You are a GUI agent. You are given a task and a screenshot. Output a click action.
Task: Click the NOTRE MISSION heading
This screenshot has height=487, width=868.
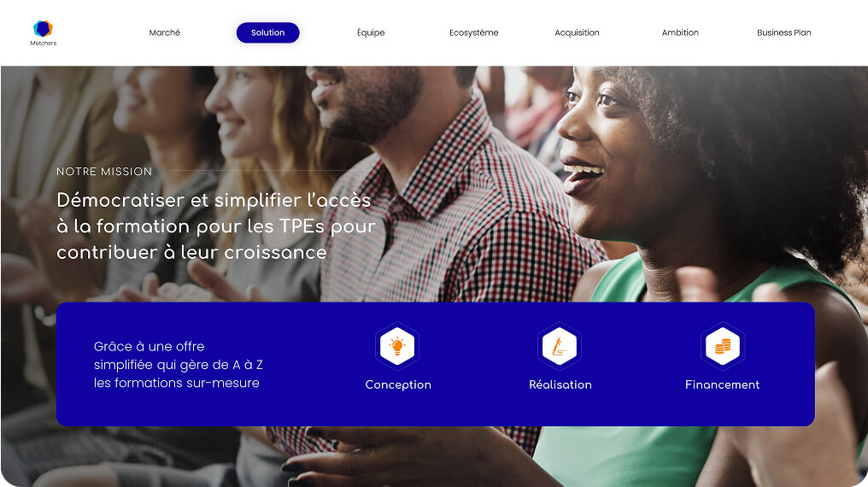pos(104,172)
